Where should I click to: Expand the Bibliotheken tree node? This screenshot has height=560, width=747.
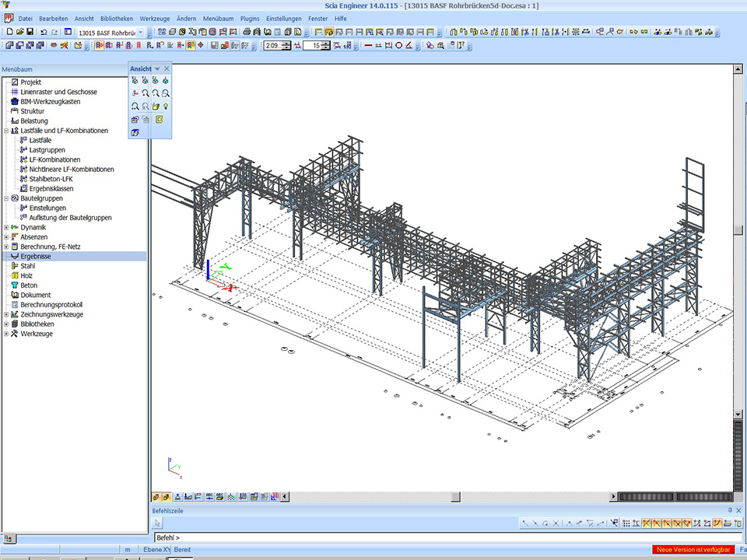[6, 324]
